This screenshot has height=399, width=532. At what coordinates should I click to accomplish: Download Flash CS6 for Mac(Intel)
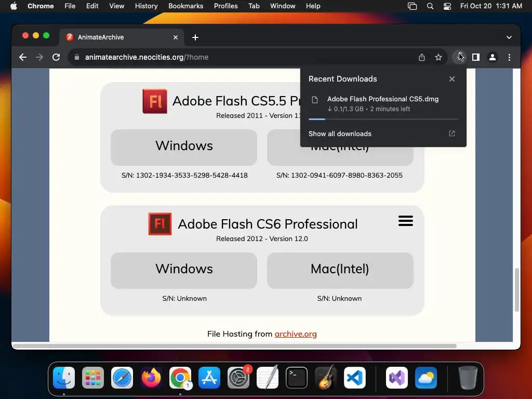click(x=340, y=270)
